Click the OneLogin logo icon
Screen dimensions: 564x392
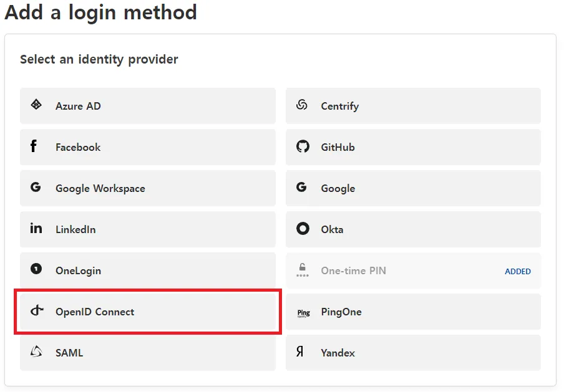tap(35, 270)
